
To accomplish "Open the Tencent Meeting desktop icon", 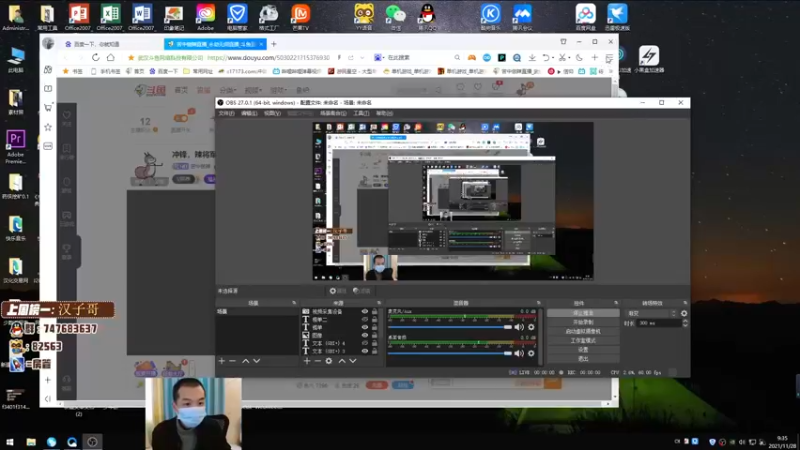I will [522, 15].
